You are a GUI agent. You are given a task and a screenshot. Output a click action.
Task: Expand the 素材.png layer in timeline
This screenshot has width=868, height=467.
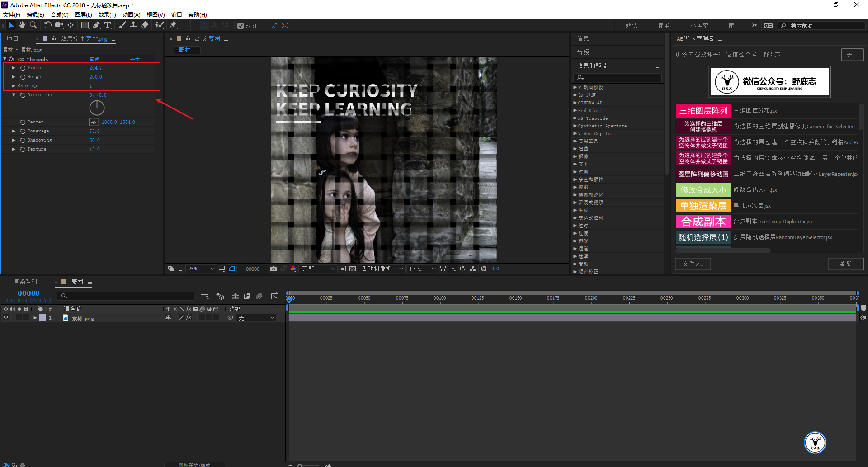pyautogui.click(x=35, y=318)
